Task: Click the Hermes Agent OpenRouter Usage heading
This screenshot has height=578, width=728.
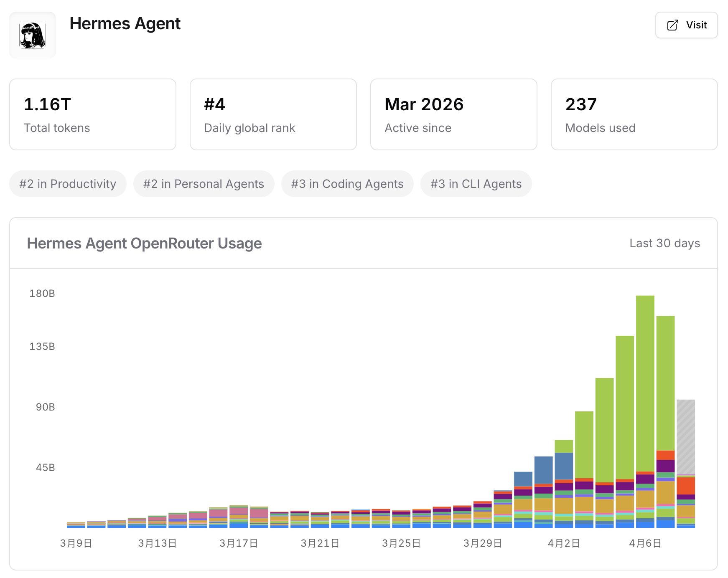Action: click(144, 243)
